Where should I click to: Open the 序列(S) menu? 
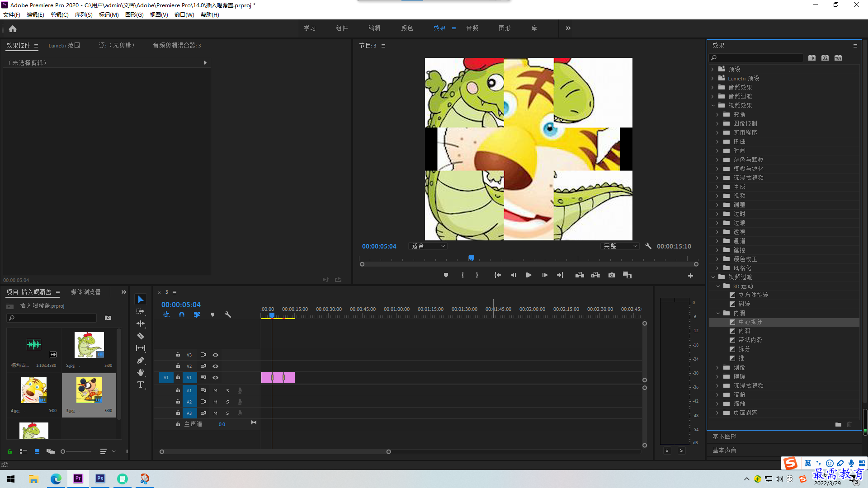pyautogui.click(x=84, y=14)
